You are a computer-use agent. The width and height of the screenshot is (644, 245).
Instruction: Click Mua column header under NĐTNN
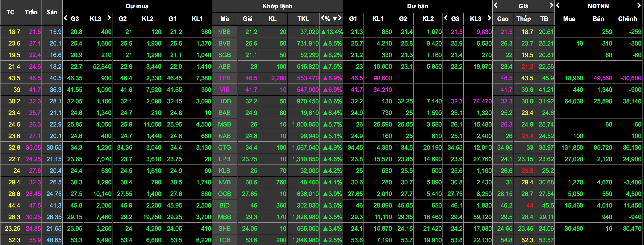(x=569, y=19)
